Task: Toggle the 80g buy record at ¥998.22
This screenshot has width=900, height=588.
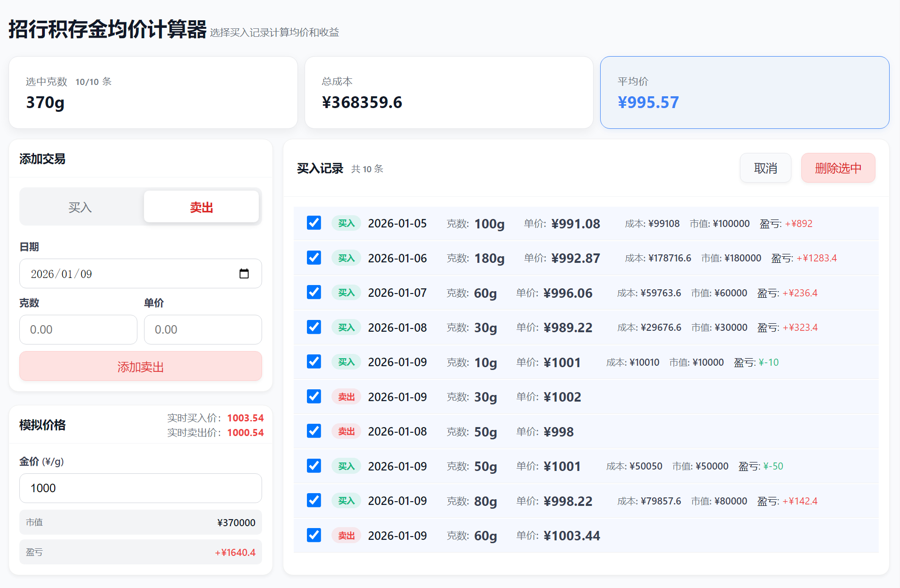Action: point(314,500)
